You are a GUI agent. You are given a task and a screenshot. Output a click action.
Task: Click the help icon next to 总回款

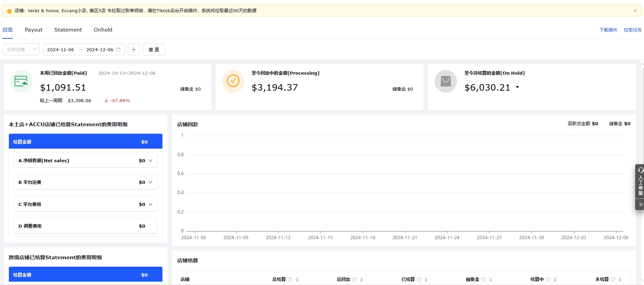[x=354, y=280]
